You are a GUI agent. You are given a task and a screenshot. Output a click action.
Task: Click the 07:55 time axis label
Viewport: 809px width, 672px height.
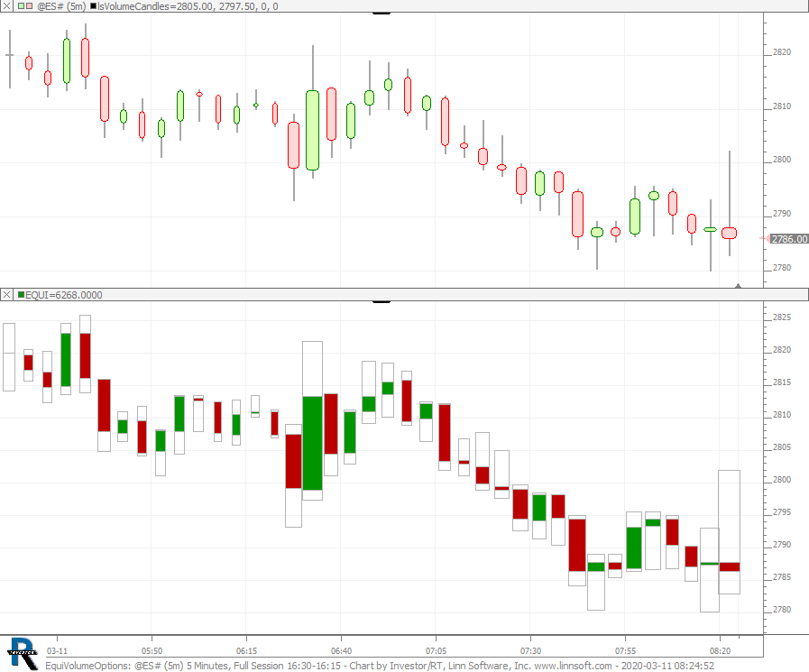pos(625,651)
